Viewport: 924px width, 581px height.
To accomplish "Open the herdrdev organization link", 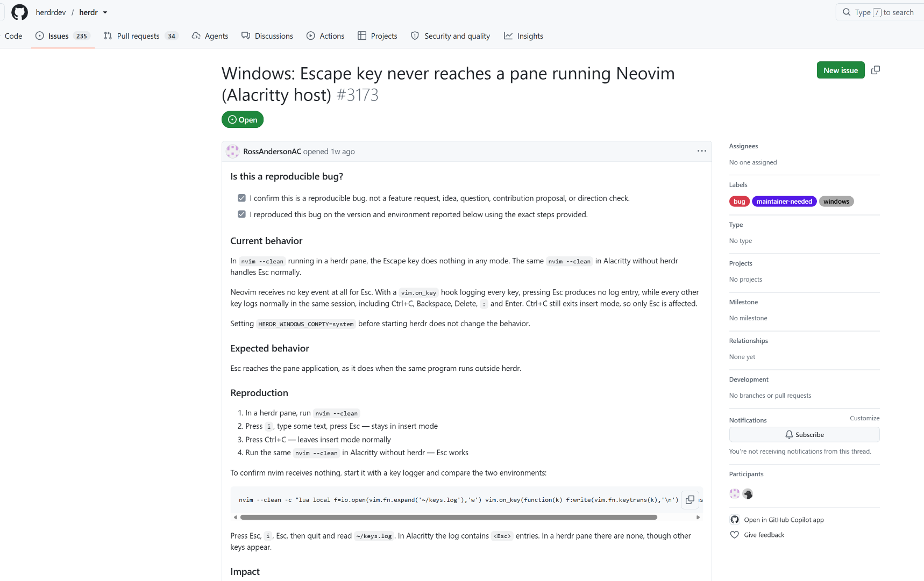I will [x=51, y=12].
